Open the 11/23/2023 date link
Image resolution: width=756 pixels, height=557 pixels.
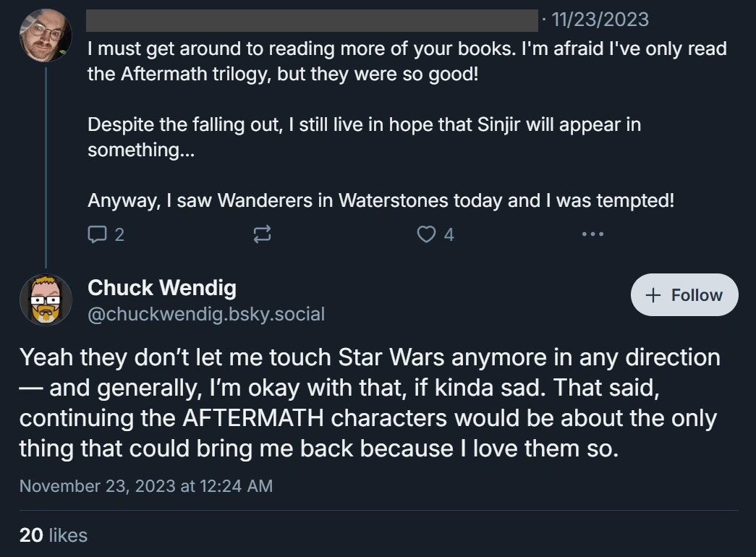click(x=600, y=20)
